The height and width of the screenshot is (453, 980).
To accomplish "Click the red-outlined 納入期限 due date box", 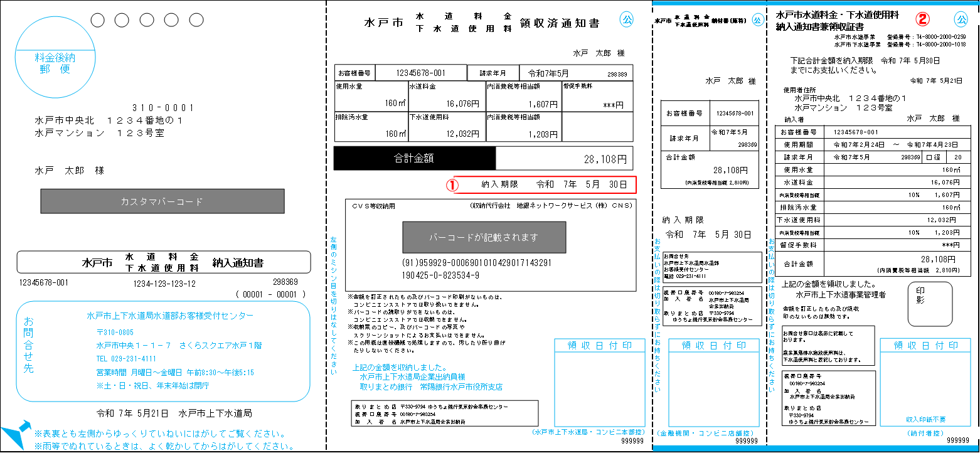I will point(545,184).
